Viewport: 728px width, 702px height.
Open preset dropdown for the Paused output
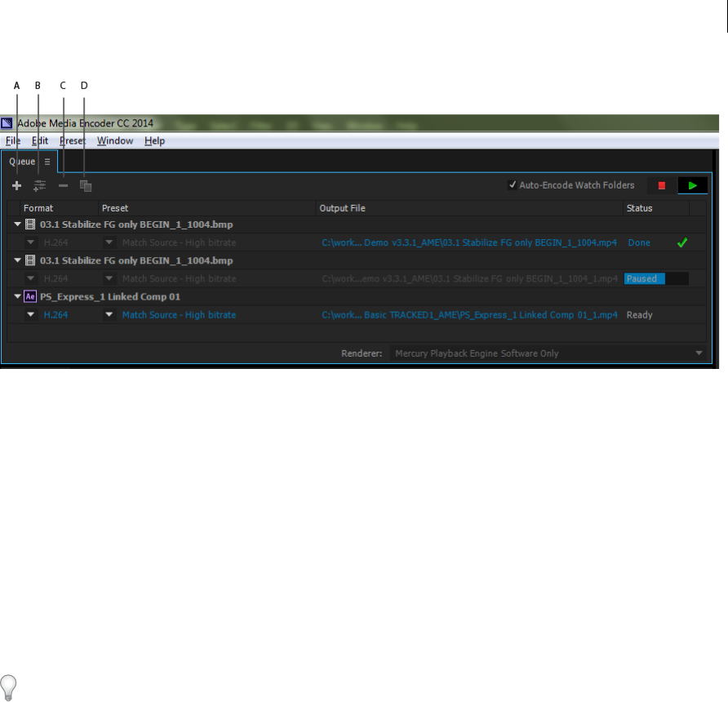pyautogui.click(x=109, y=278)
